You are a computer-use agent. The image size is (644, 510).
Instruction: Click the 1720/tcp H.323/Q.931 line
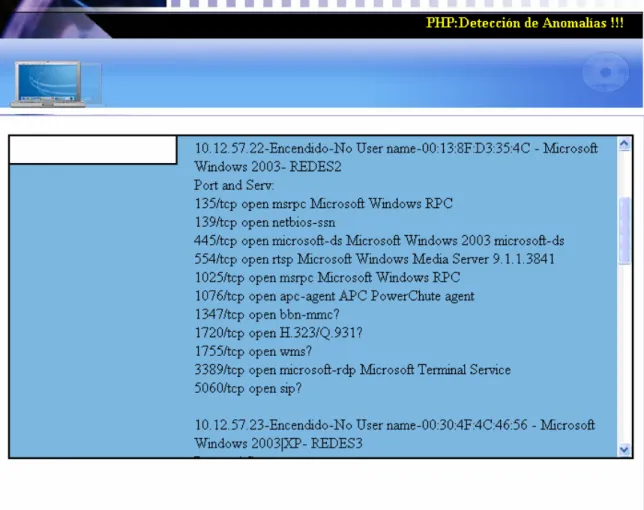tap(278, 333)
